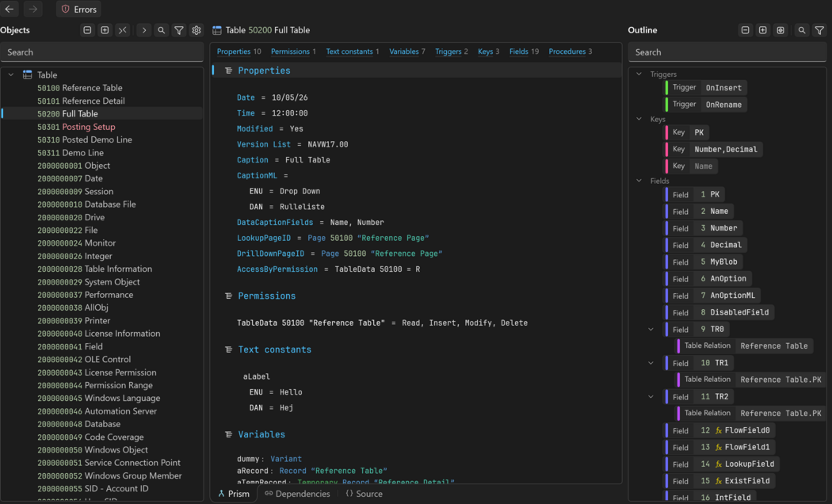Click the fx icon on FlowField0
832x504 pixels.
pos(719,430)
